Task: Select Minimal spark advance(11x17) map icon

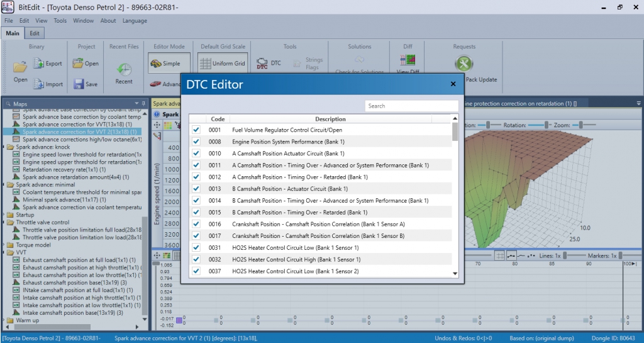Action: (x=16, y=200)
